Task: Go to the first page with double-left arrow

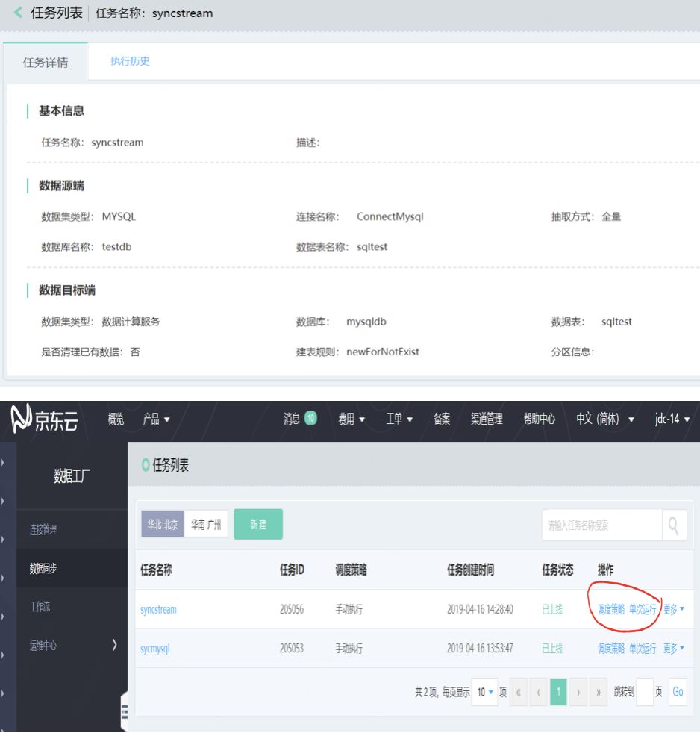Action: (x=518, y=692)
